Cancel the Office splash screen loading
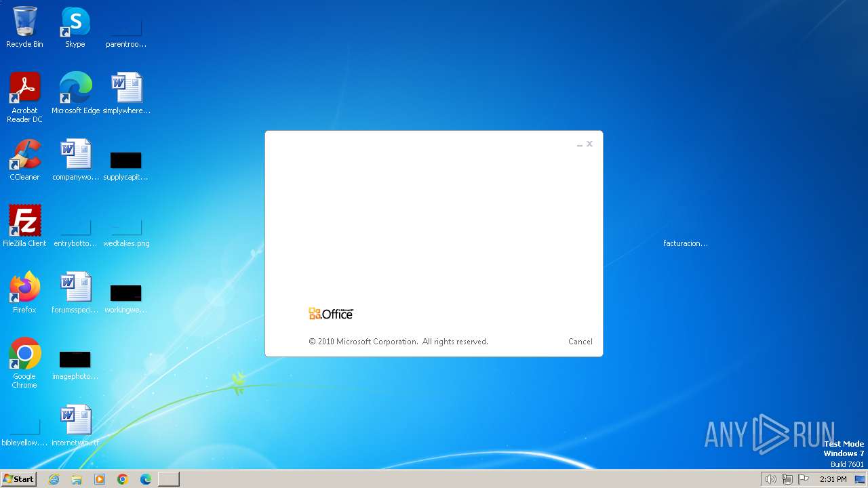Image resolution: width=868 pixels, height=488 pixels. (x=580, y=342)
